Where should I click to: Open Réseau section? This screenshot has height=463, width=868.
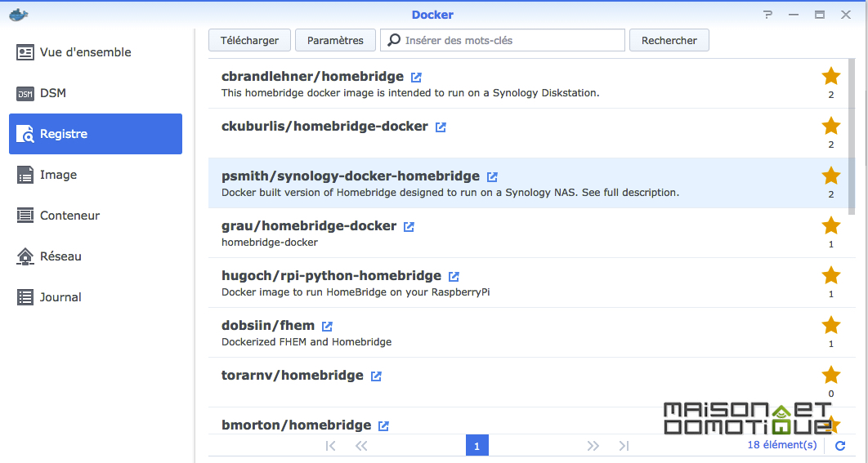click(95, 256)
